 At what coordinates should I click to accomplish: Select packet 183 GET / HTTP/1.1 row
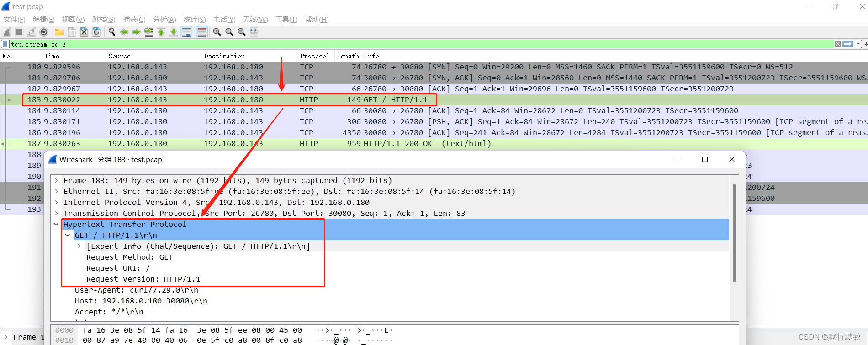pos(434,100)
